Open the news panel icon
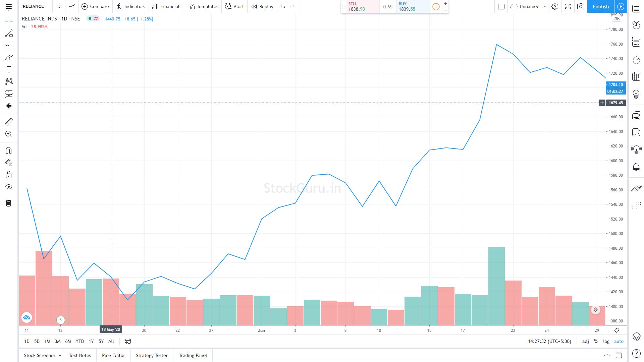644x362 pixels. [x=636, y=42]
